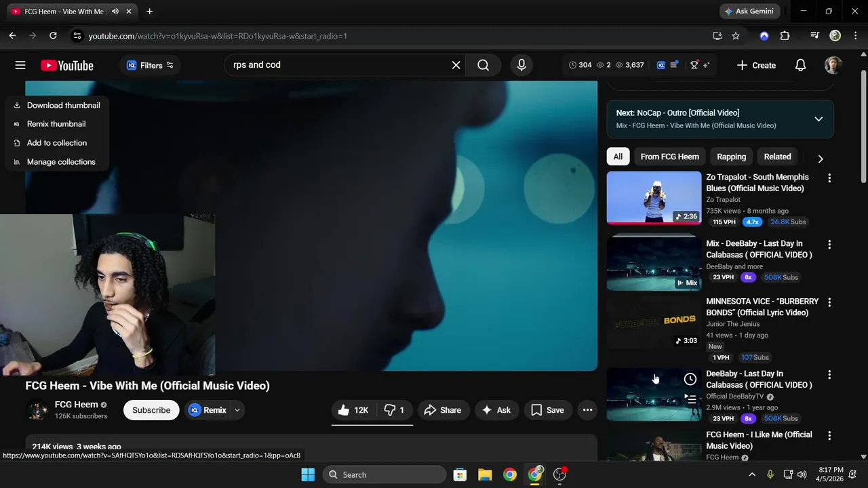Viewport: 868px width, 488px height.
Task: Open more options for FCG Heem - I Like Me
Action: pos(829,435)
